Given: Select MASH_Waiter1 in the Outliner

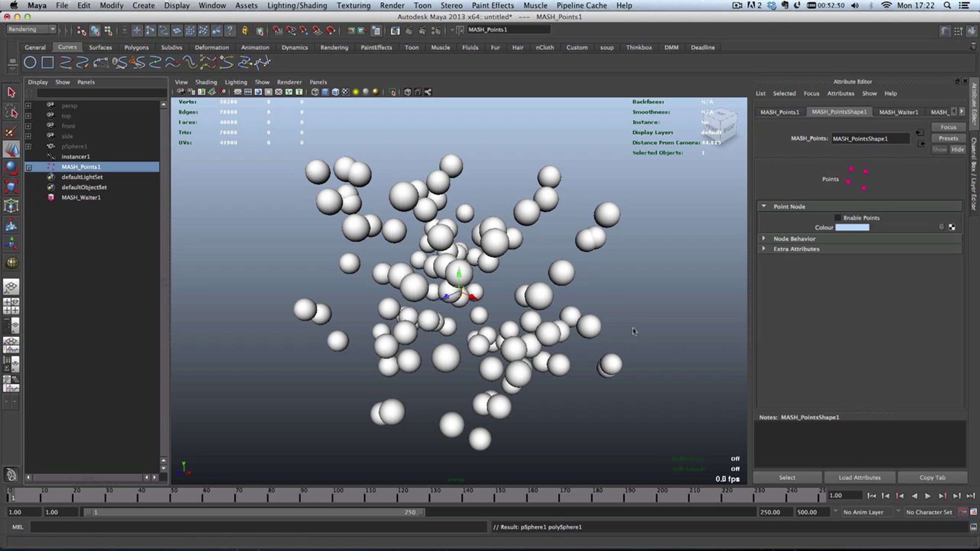Looking at the screenshot, I should (81, 198).
